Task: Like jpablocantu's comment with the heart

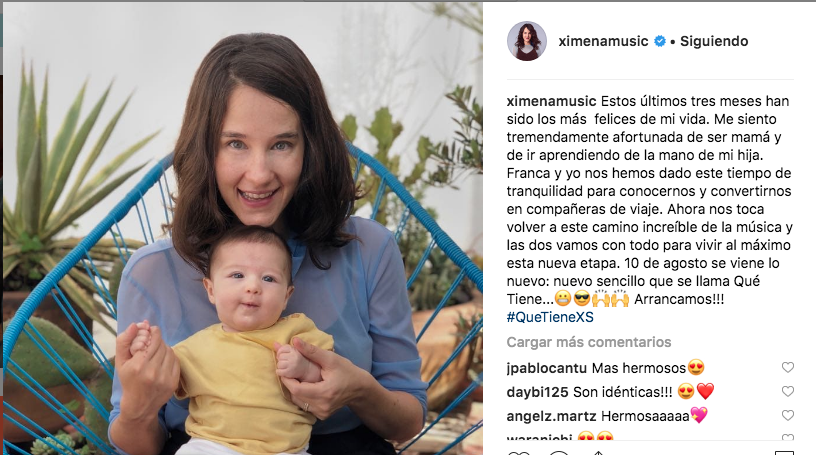Action: point(787,368)
